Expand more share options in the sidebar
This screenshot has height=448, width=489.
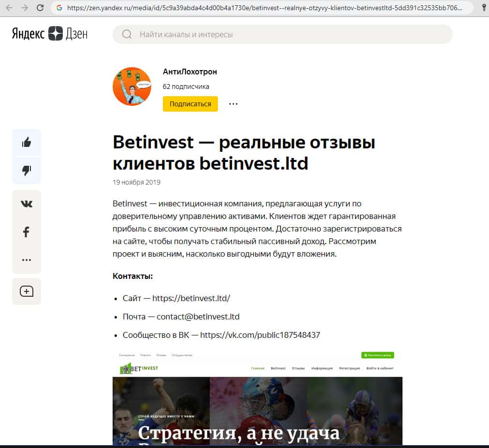tap(27, 260)
